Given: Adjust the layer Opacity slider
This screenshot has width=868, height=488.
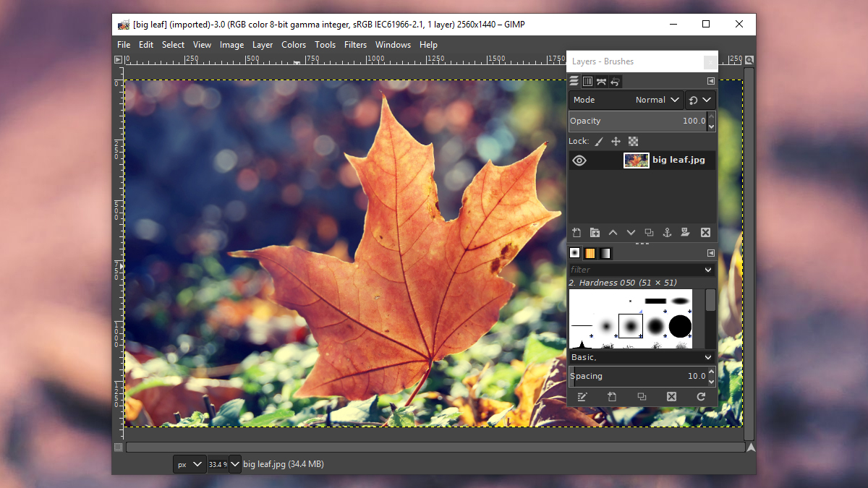Looking at the screenshot, I should (x=637, y=121).
